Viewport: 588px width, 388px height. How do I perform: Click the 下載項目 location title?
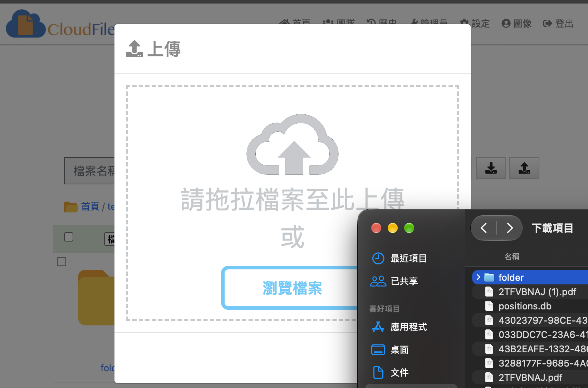click(553, 228)
